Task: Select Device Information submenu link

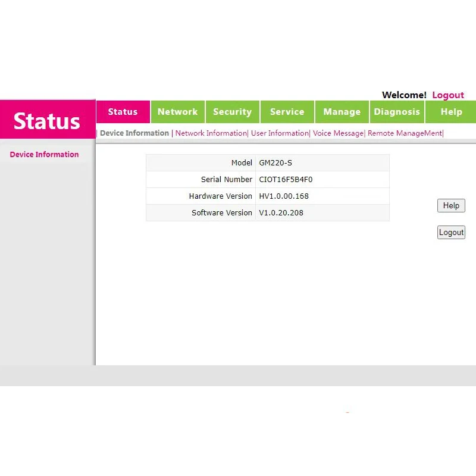Action: click(x=134, y=133)
